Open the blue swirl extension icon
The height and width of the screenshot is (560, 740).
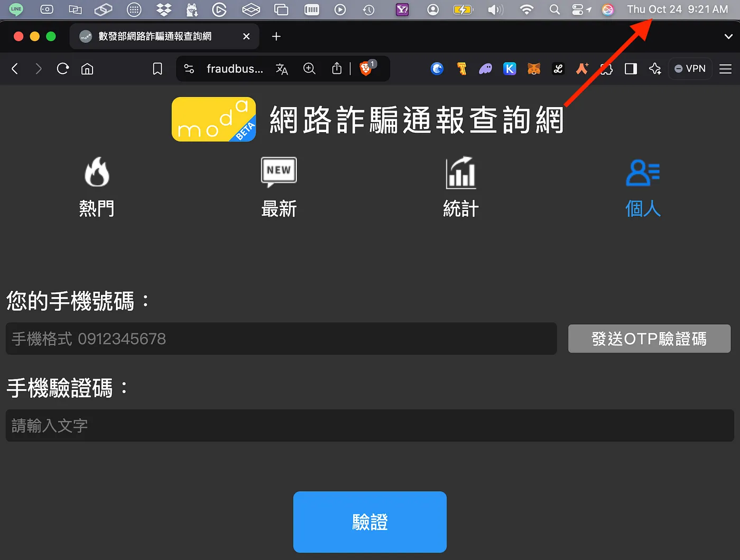[x=437, y=69]
